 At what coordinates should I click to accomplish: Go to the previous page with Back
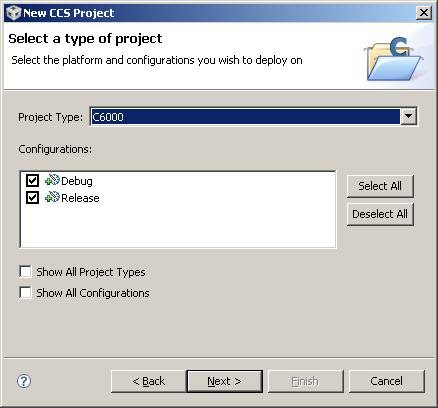coord(148,381)
